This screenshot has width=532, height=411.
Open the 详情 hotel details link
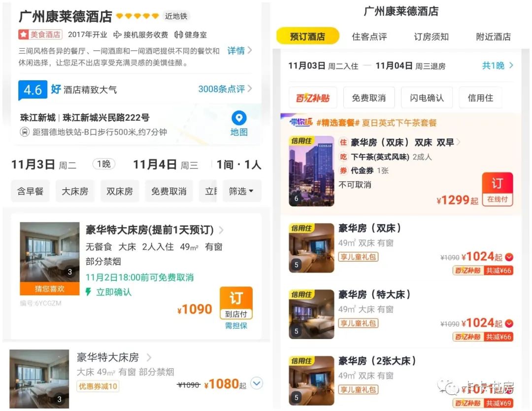click(x=239, y=51)
